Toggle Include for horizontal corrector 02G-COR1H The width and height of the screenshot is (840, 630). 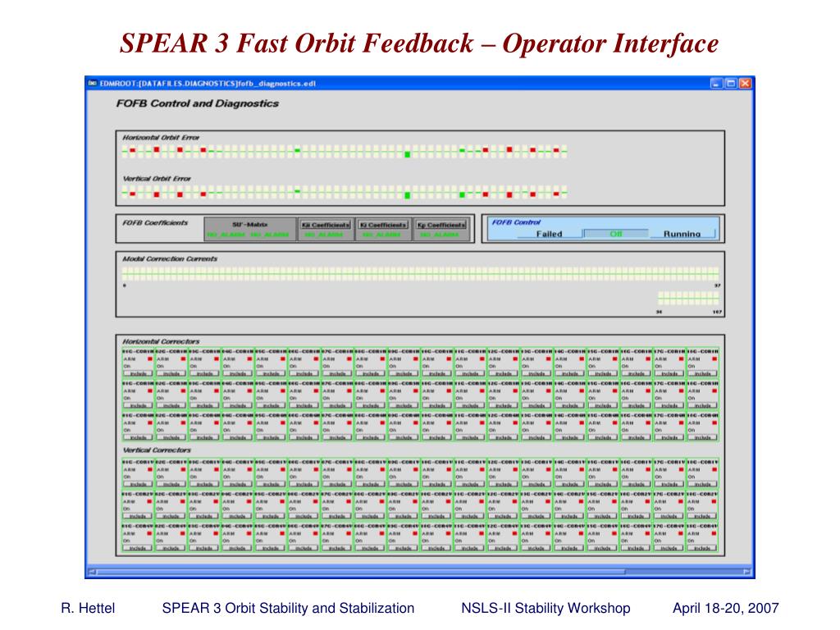171,373
